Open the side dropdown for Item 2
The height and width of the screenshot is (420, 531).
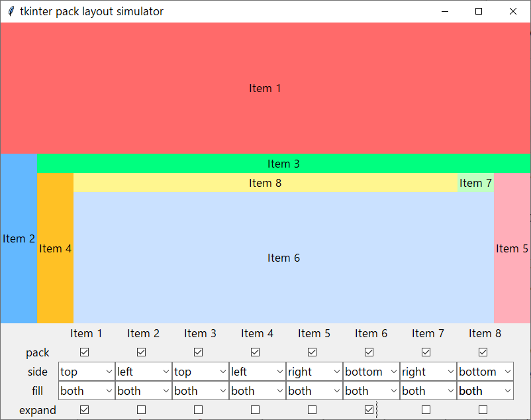point(144,372)
